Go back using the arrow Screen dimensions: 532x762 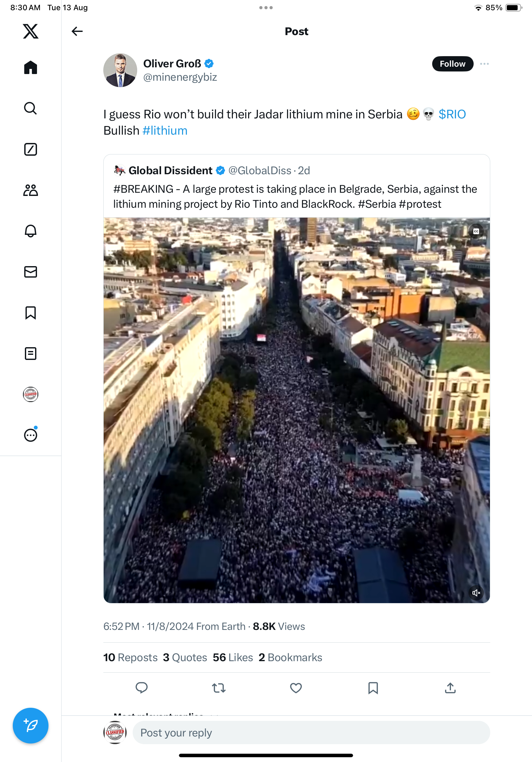(77, 31)
